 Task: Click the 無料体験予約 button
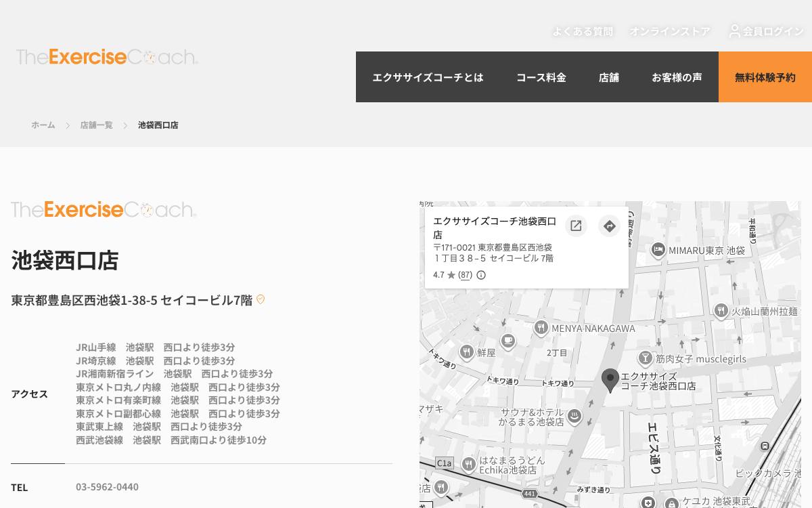[765, 77]
